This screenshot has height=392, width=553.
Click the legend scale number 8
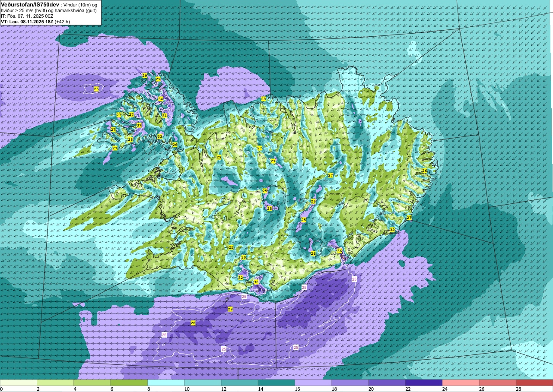coord(148,389)
